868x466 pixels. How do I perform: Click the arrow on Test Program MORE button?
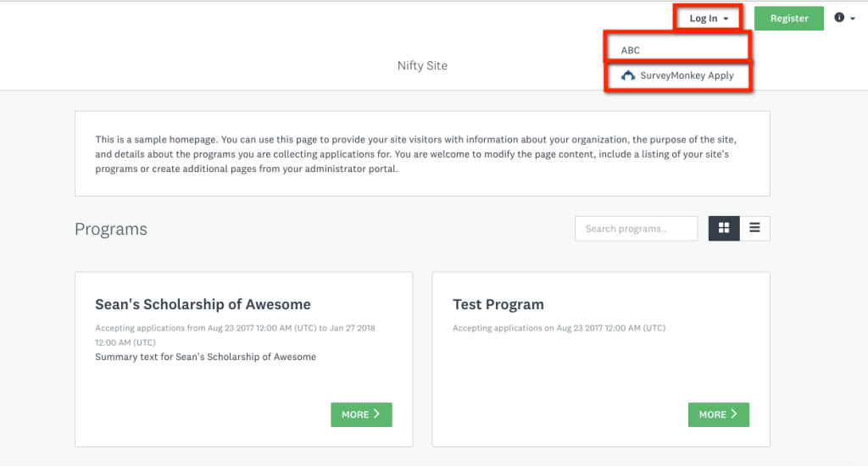734,414
